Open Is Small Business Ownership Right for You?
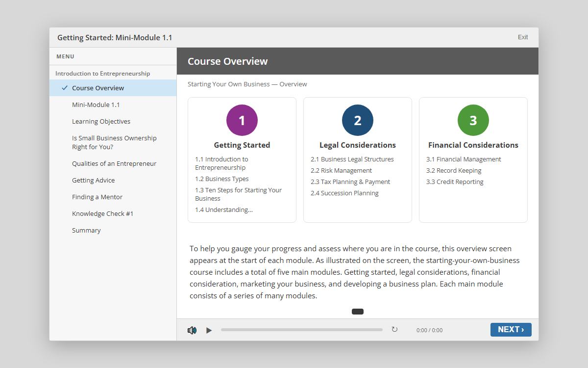This screenshot has width=588, height=368. point(113,142)
